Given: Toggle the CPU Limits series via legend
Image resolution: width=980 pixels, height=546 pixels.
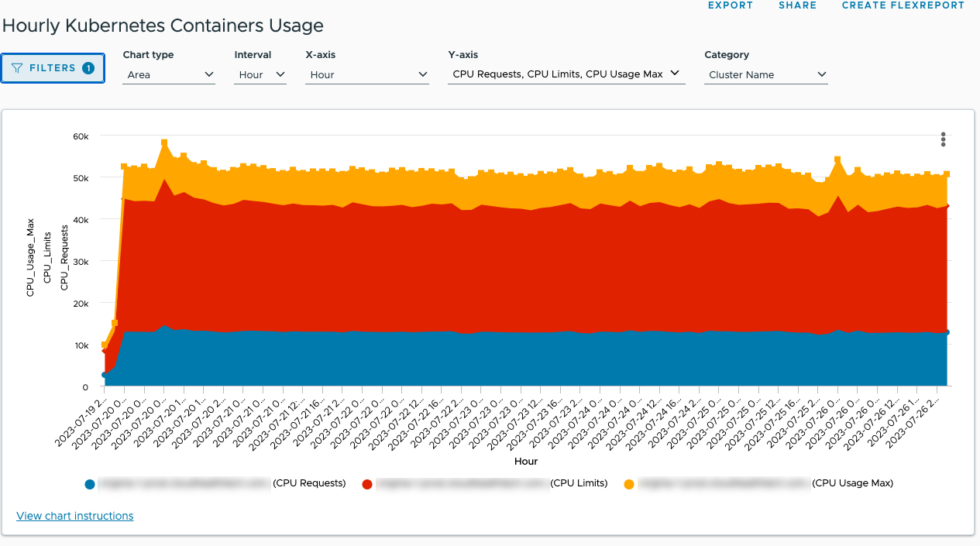Looking at the screenshot, I should tap(366, 483).
